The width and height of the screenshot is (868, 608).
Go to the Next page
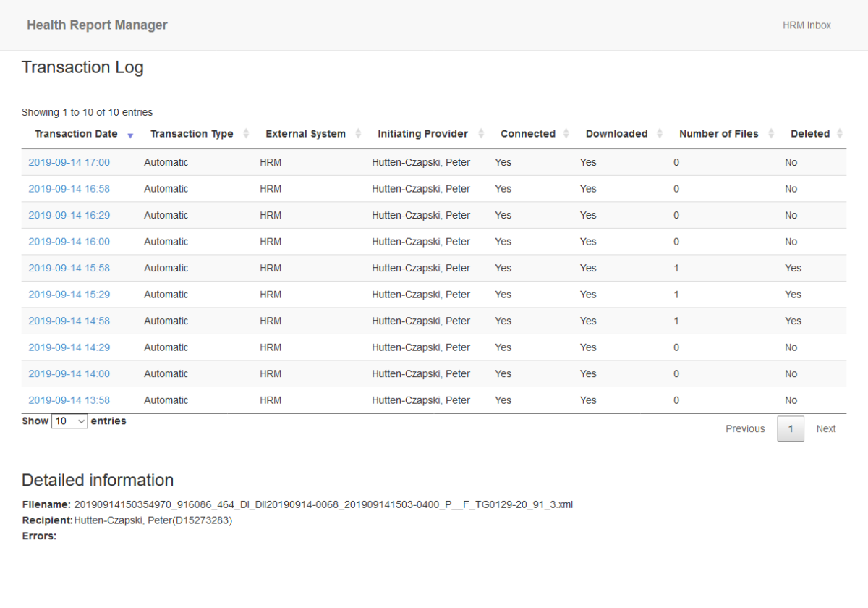coord(825,428)
